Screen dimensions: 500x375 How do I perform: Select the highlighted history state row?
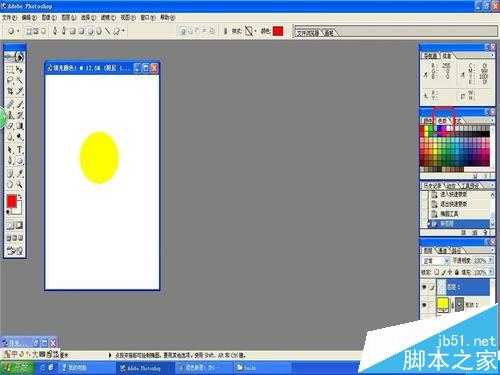(x=459, y=224)
